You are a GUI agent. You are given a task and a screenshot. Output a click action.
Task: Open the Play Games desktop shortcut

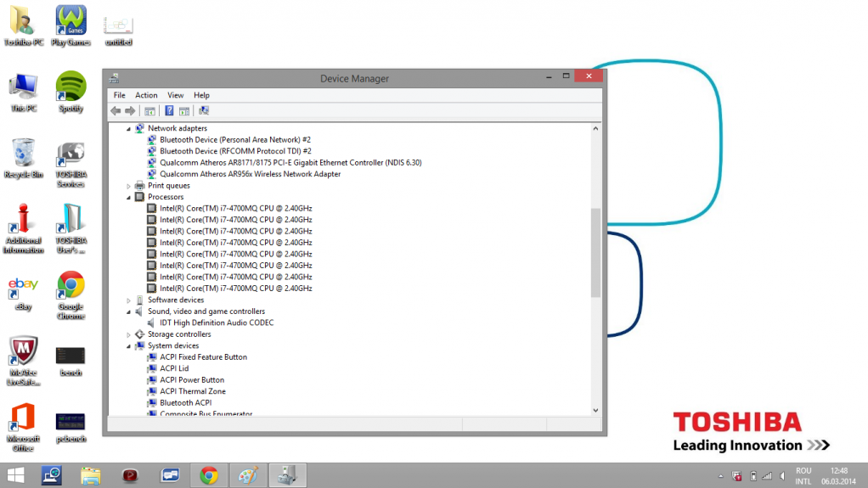pos(70,25)
